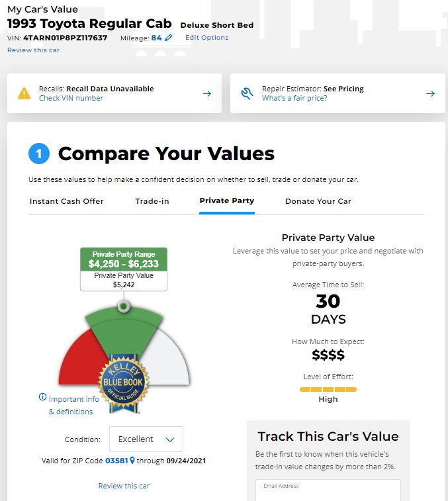Viewport: 448px width, 501px height.
Task: Click ZIP code 03581 link
Action: pos(116,461)
